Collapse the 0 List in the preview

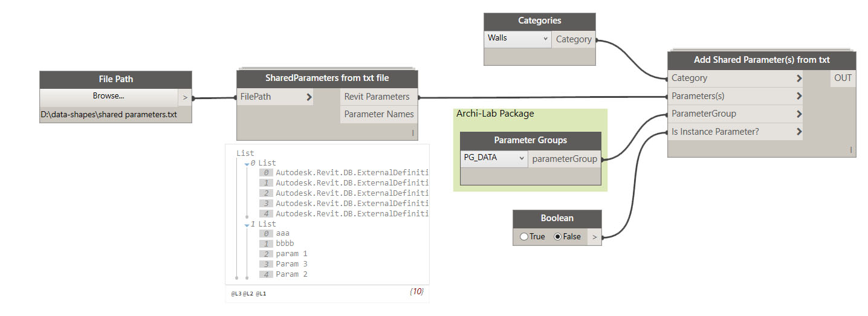pos(247,163)
